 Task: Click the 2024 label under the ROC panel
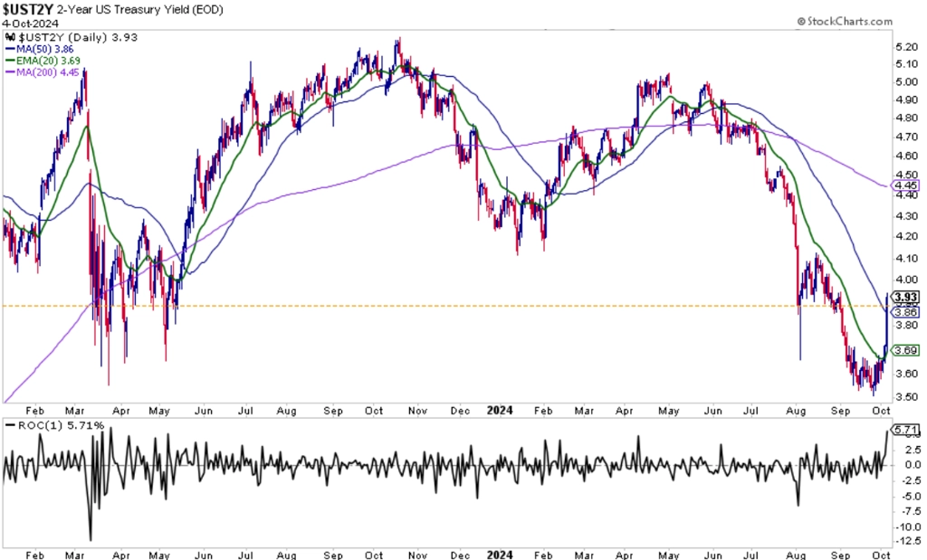pyautogui.click(x=500, y=555)
